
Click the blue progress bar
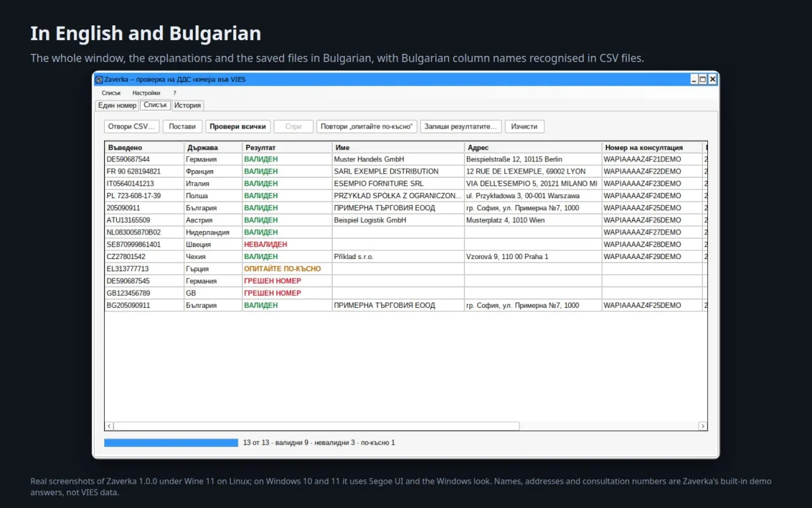click(x=171, y=443)
